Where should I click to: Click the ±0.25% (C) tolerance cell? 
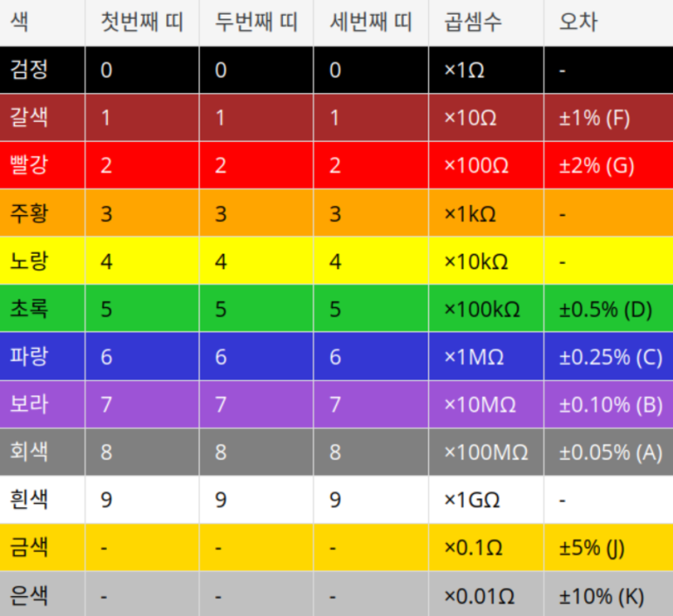[609, 356]
